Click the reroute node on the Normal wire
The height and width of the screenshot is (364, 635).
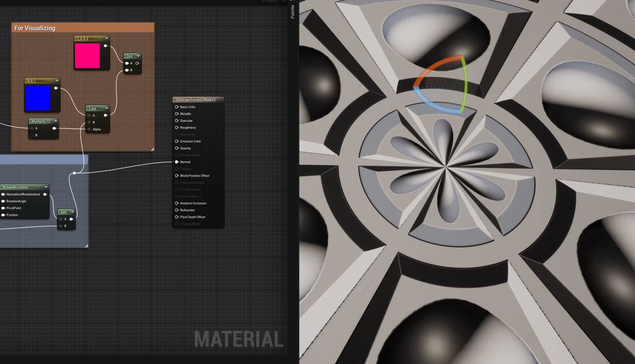tap(75, 172)
